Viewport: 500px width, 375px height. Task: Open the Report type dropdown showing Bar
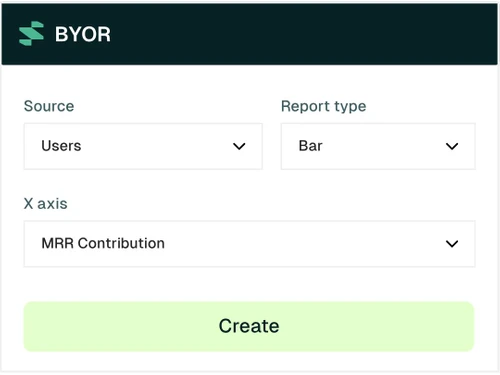pyautogui.click(x=378, y=146)
